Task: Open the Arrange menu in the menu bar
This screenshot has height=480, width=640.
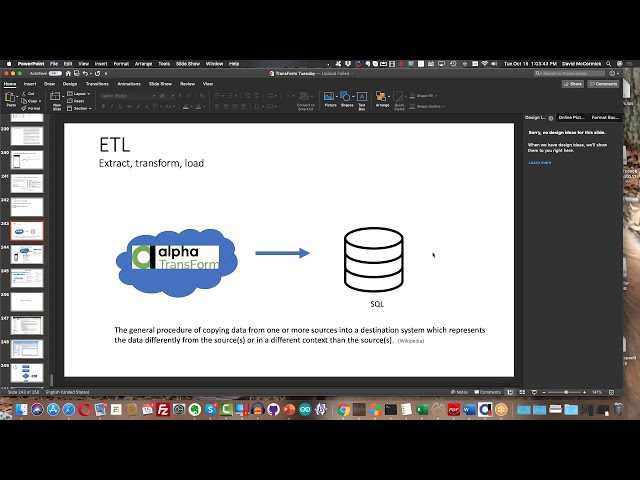Action: tap(143, 64)
